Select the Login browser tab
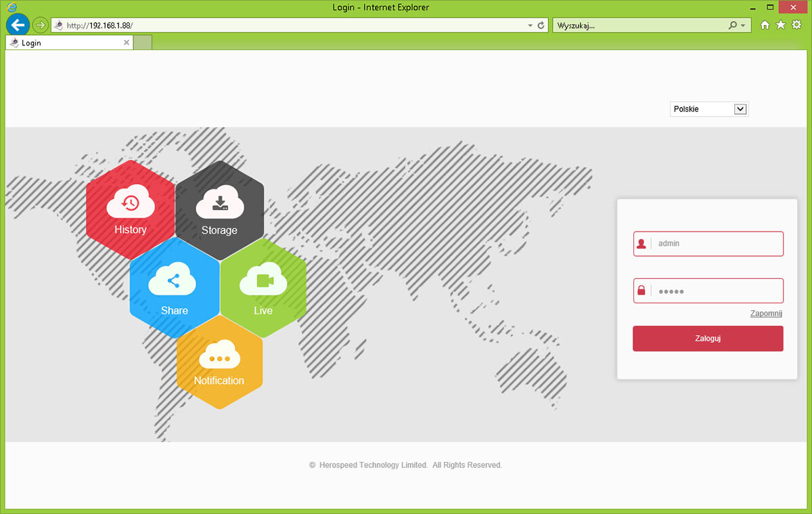The image size is (812, 514). click(68, 43)
